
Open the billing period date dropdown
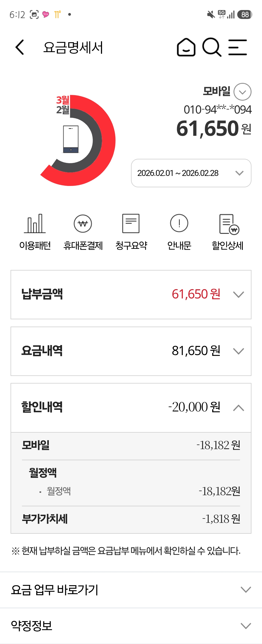point(191,173)
